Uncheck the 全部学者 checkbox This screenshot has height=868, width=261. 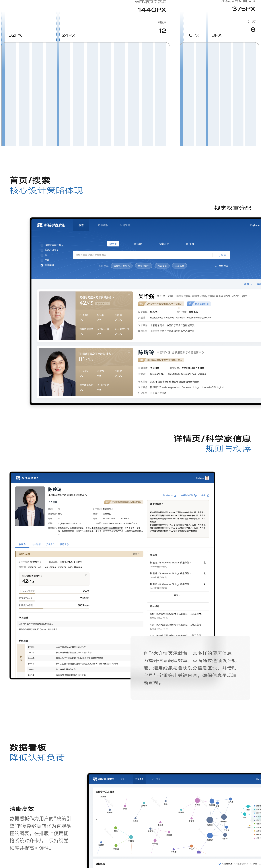pyautogui.click(x=42, y=265)
